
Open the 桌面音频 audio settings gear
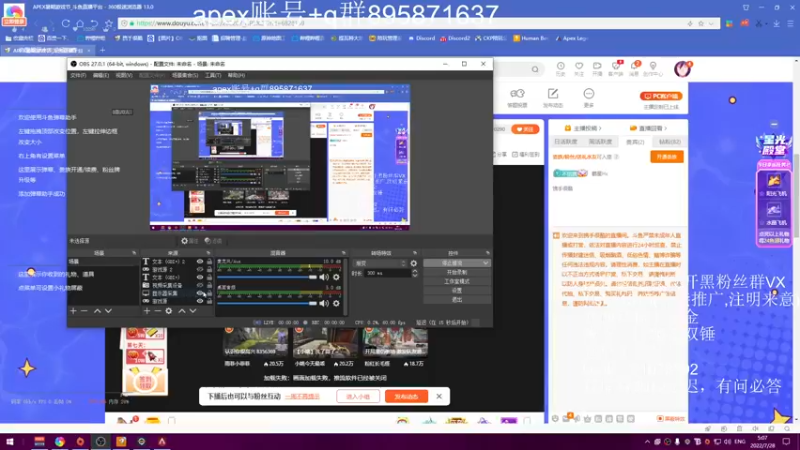[336, 303]
